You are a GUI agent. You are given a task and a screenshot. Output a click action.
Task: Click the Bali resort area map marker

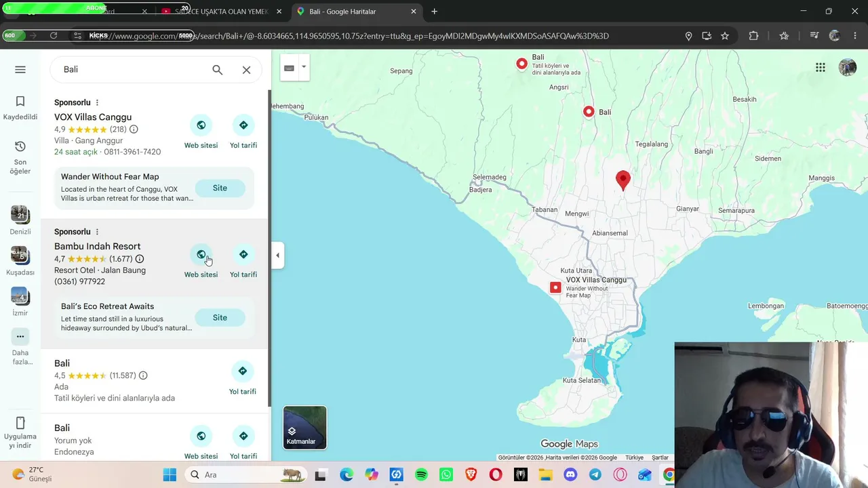[x=521, y=64]
